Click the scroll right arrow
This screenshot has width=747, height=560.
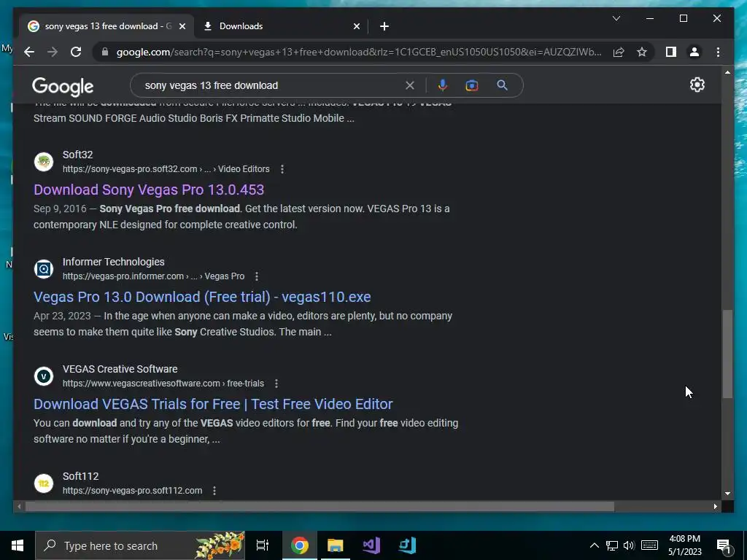716,507
